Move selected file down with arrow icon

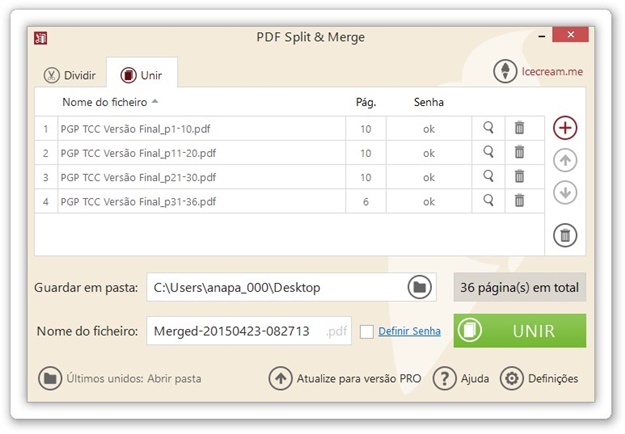pyautogui.click(x=565, y=193)
